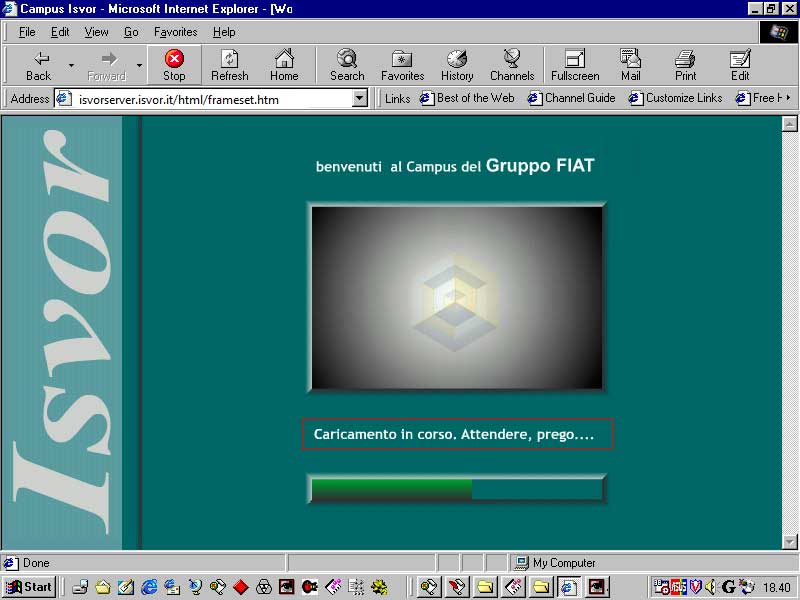Click the cube splash image in the page
800x600 pixels.
click(457, 298)
